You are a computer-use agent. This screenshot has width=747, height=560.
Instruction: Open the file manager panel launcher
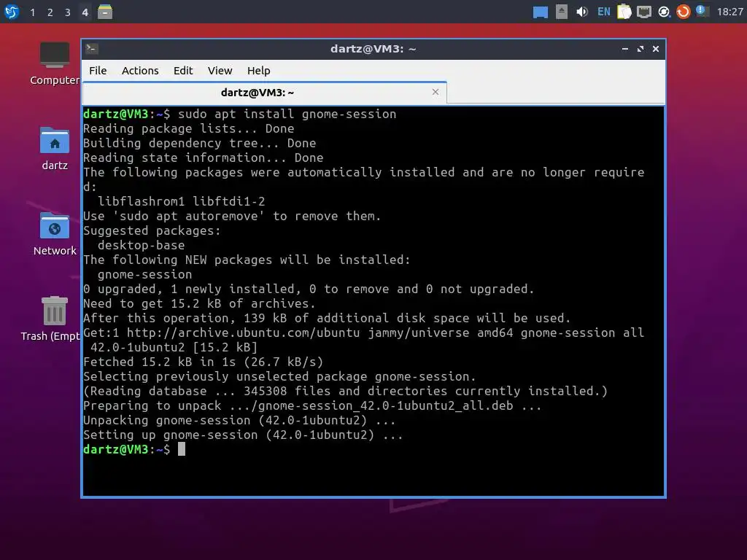click(x=105, y=12)
